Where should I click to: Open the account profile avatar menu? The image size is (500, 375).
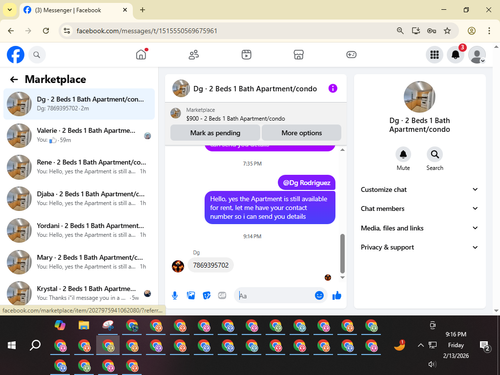pos(477,55)
